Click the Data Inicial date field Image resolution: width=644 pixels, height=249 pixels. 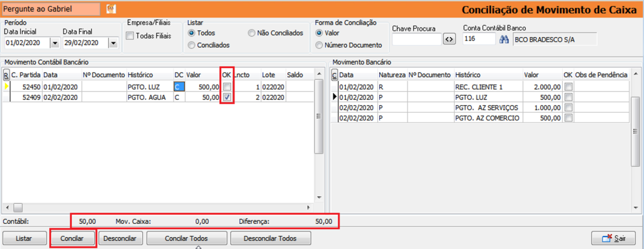coord(27,43)
